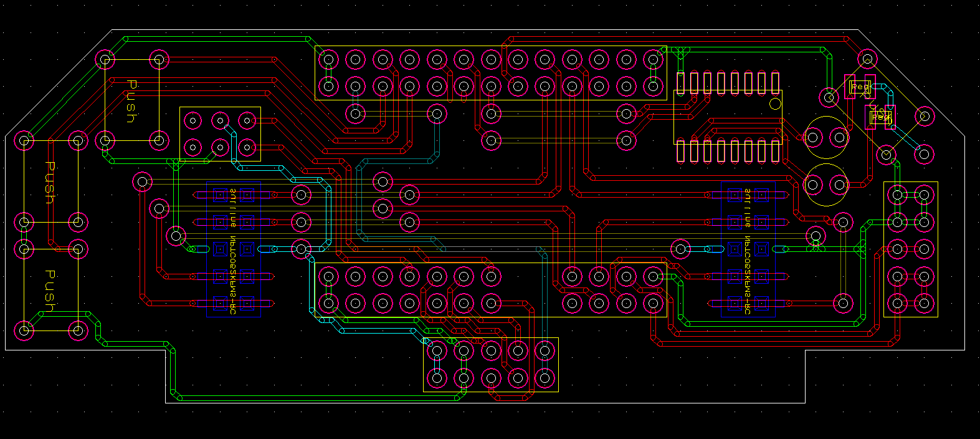The height and width of the screenshot is (439, 980).
Task: Click the pin-1 marker circle on the IC
Action: (775, 104)
